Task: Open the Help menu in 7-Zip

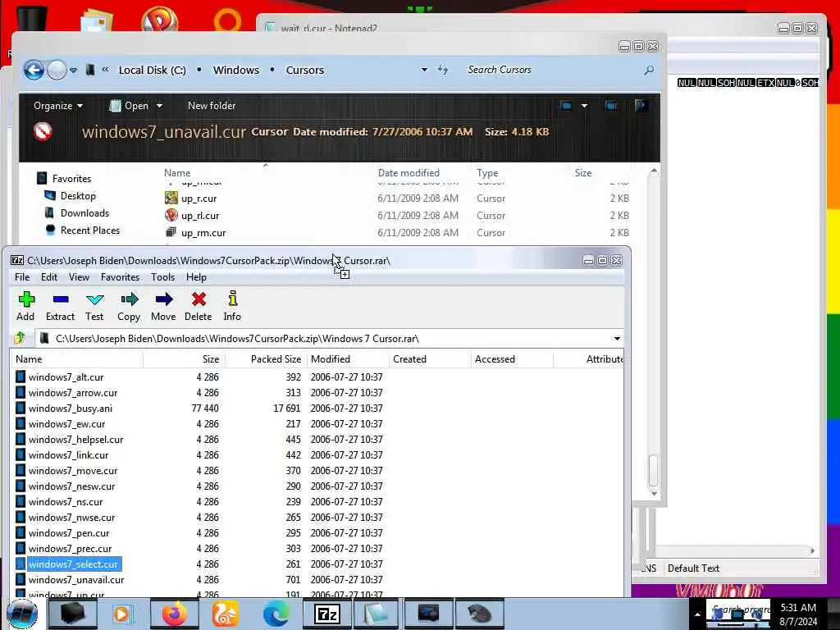Action: (x=196, y=277)
